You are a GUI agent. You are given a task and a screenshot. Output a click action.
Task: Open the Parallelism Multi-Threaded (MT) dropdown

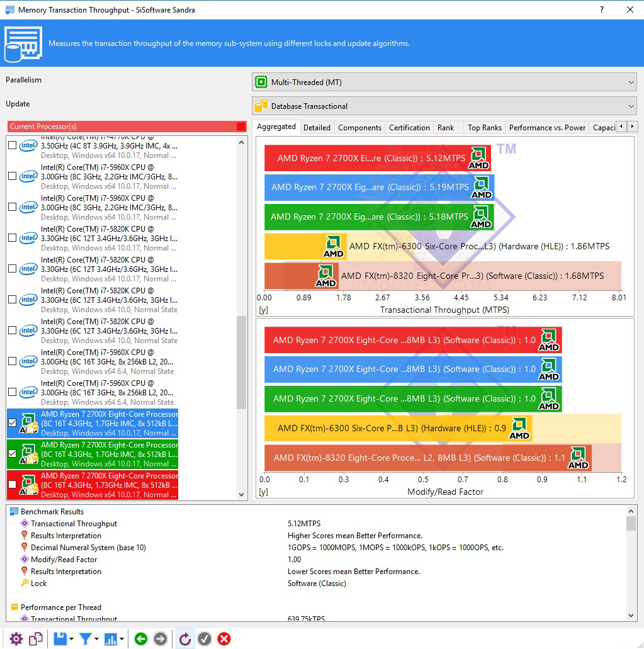pyautogui.click(x=444, y=82)
